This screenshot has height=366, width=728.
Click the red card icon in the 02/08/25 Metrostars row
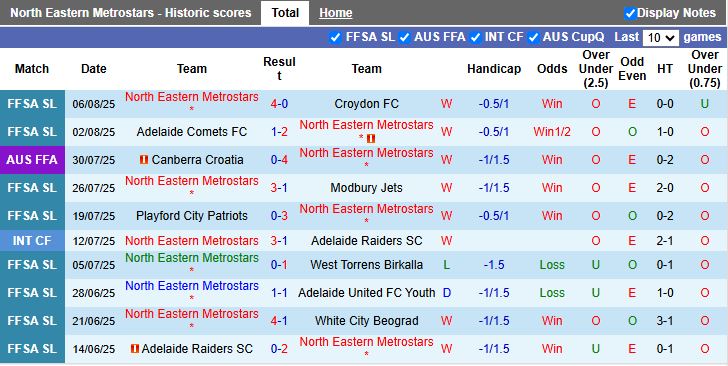(x=371, y=138)
